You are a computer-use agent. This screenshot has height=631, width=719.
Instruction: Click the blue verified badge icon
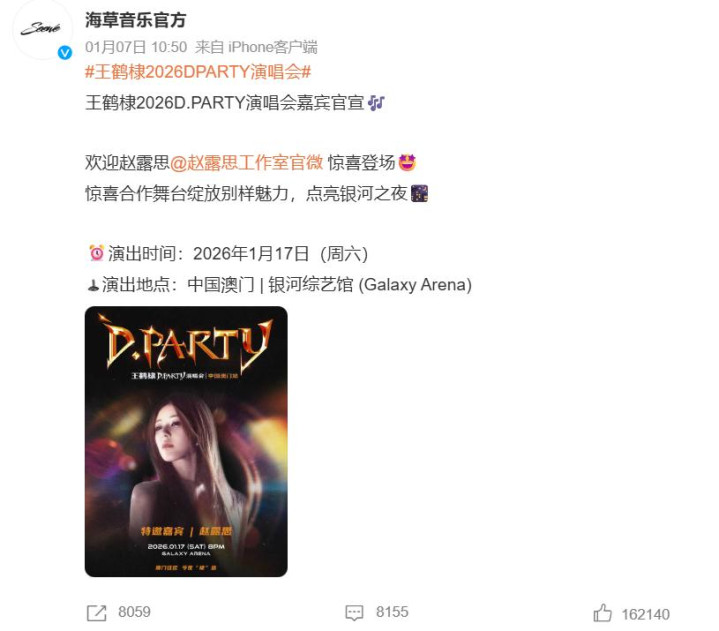click(65, 53)
